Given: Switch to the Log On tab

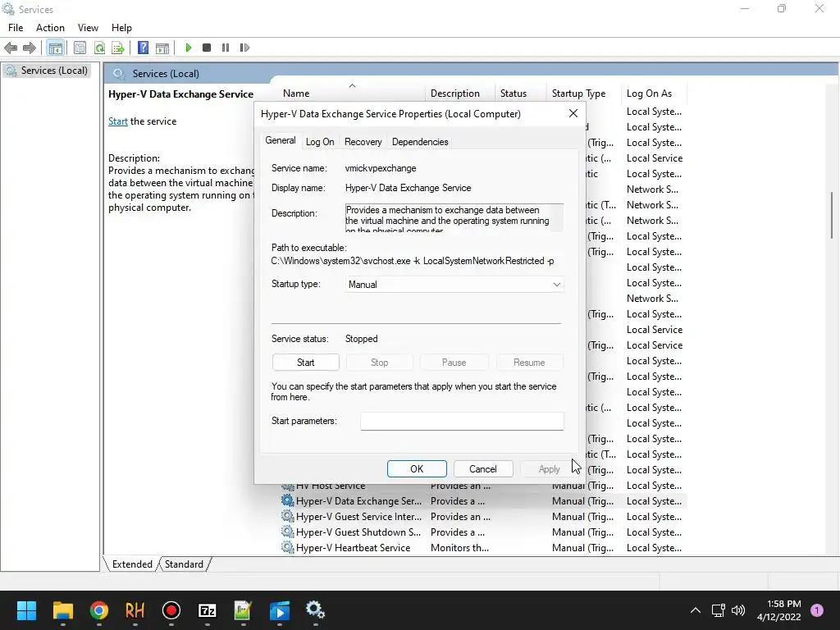Looking at the screenshot, I should coord(320,142).
